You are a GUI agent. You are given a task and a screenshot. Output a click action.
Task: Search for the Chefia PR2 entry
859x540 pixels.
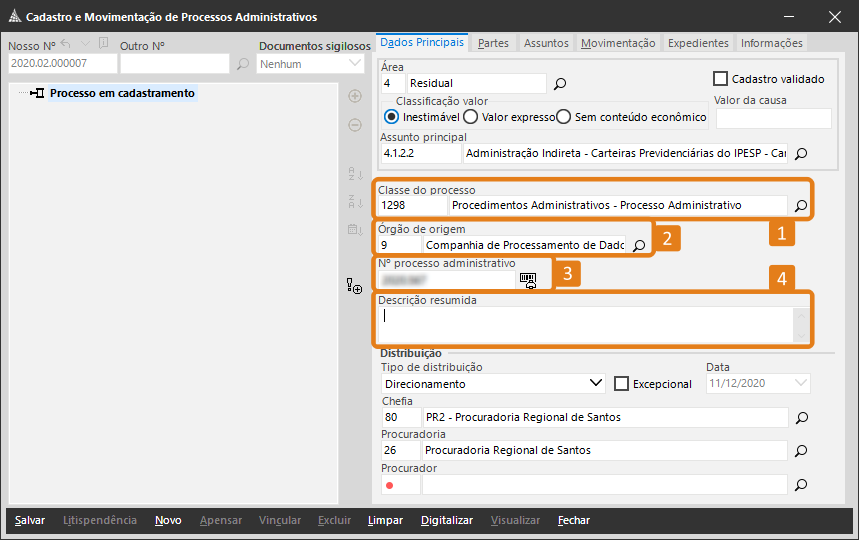[800, 417]
